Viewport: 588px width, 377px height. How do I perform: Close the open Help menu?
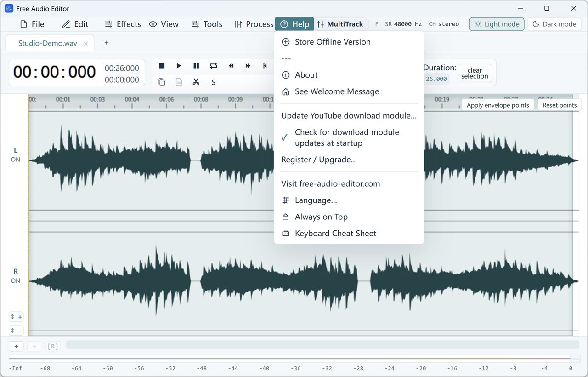pos(294,24)
